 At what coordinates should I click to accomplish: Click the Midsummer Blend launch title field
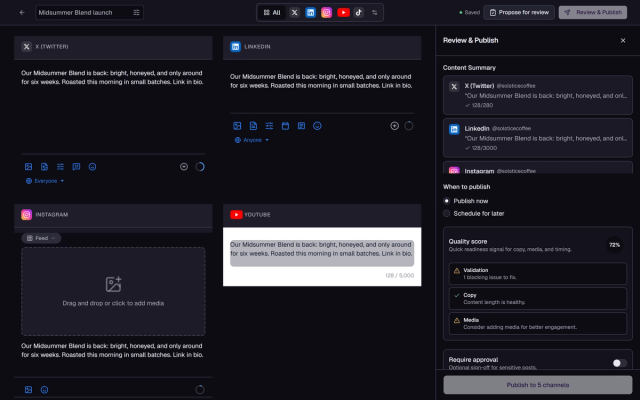pyautogui.click(x=84, y=13)
